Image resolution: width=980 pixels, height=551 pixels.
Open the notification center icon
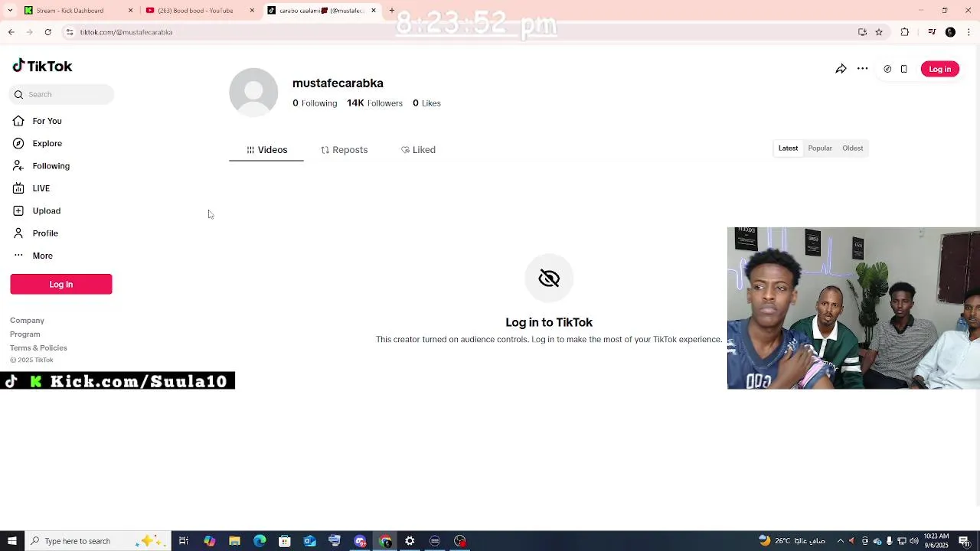click(x=964, y=541)
